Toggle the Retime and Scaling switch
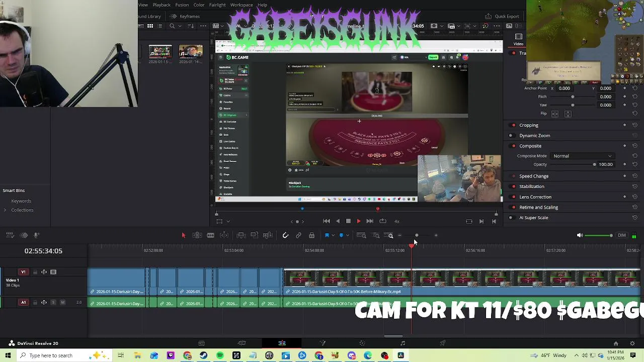This screenshot has width=644, height=362. pos(513,207)
